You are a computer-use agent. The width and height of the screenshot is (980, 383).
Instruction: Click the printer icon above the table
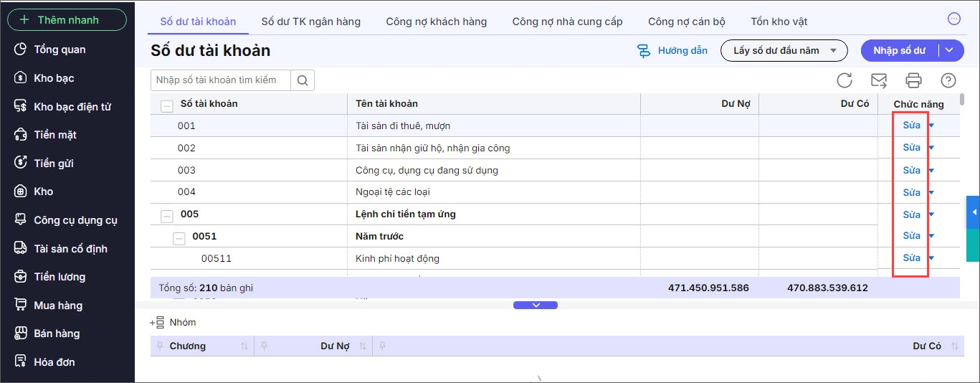[913, 80]
